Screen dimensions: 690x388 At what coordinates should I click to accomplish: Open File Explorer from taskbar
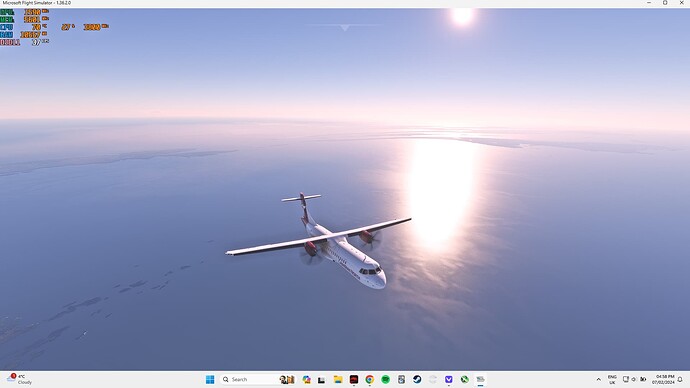pos(338,379)
